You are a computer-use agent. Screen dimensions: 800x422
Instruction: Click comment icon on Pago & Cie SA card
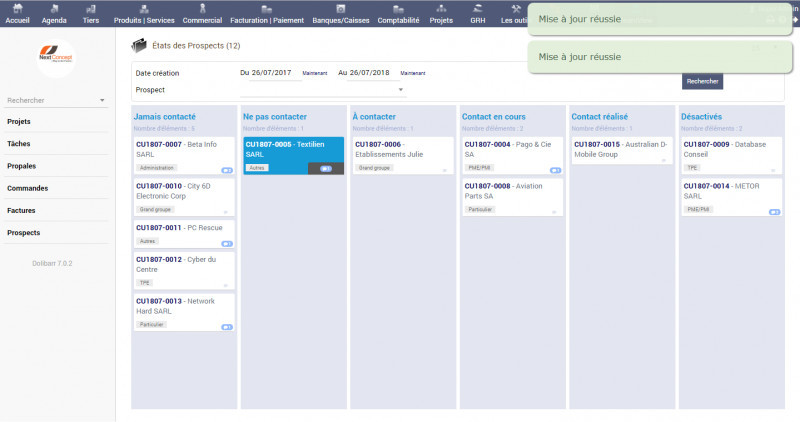click(x=556, y=170)
